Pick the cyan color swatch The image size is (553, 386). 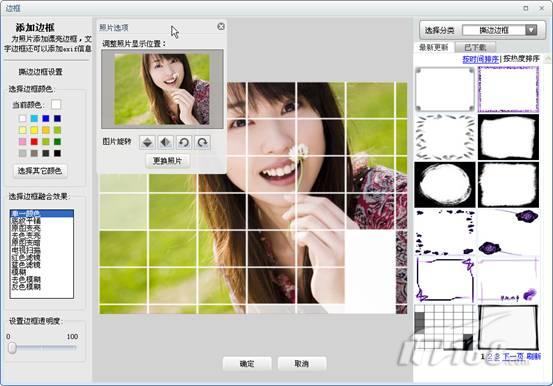pyautogui.click(x=34, y=118)
